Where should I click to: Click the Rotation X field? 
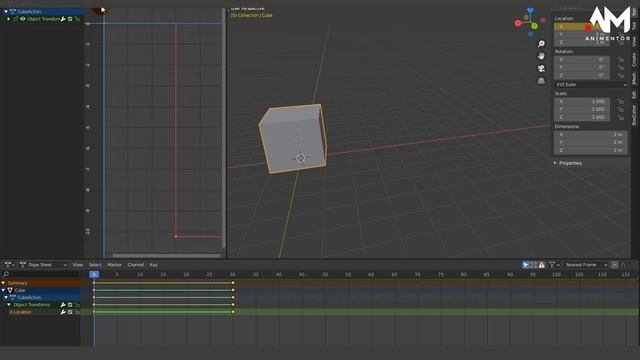(581, 60)
